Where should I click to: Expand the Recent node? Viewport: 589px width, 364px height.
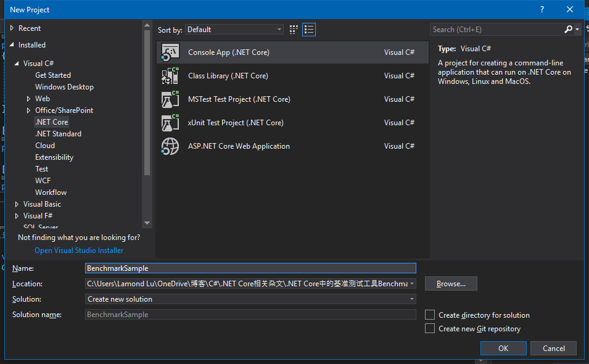point(12,28)
